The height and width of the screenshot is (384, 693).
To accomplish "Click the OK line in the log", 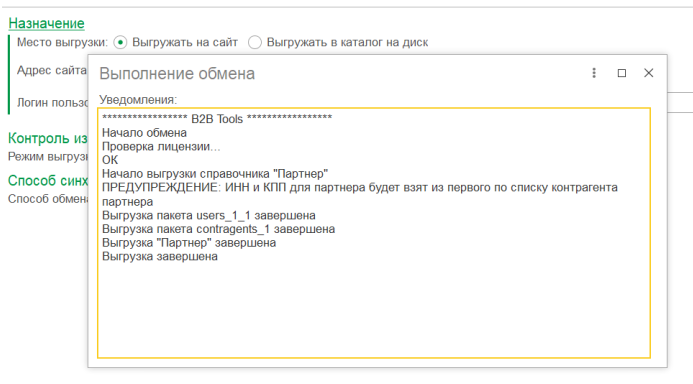I will pos(110,160).
